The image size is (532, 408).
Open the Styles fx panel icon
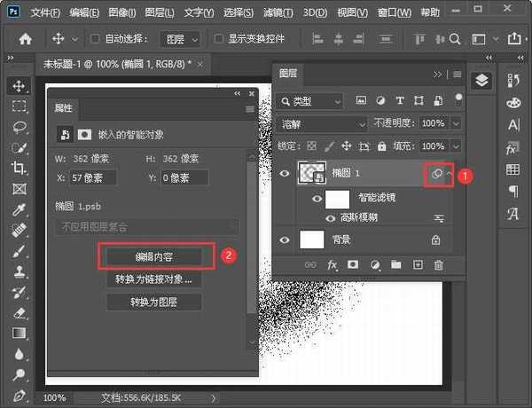pos(512,147)
